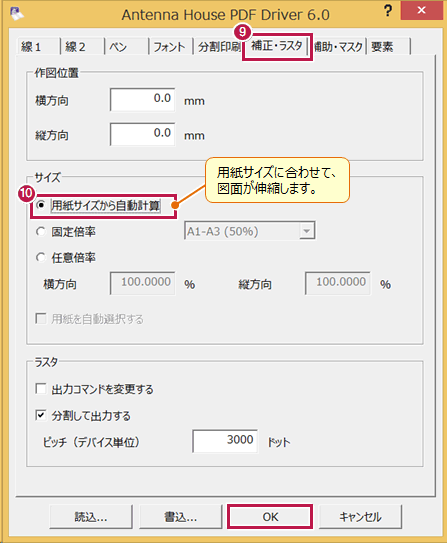447x543 pixels.
Task: Click the help question mark icon
Action: tap(388, 11)
